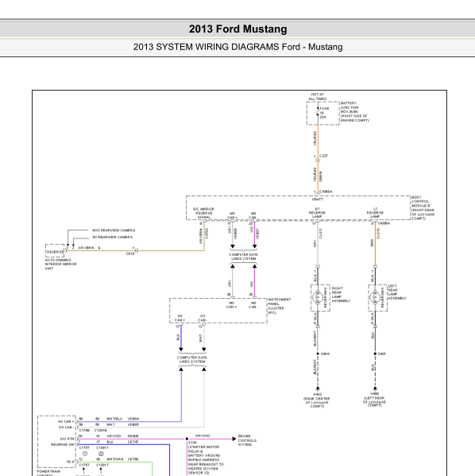The width and height of the screenshot is (475, 476).
Task: Click the 'RT REVERSE LAMP' pin label
Action: tap(317, 213)
